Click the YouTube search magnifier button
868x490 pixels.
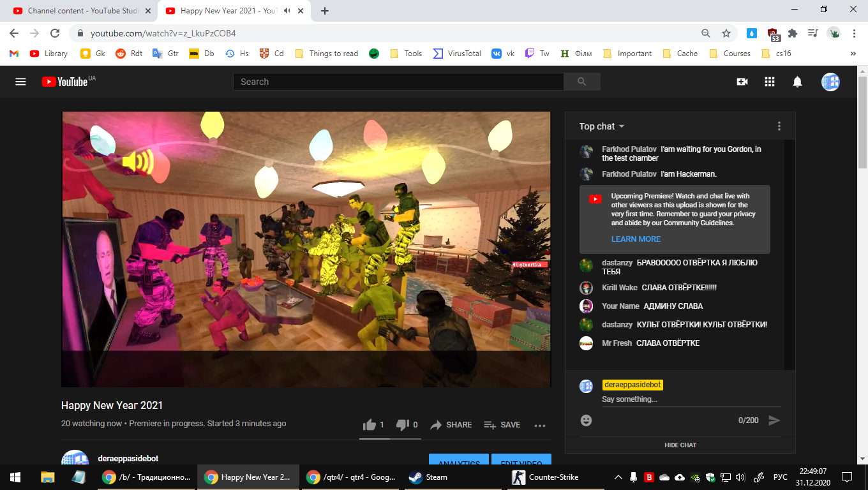coord(581,82)
